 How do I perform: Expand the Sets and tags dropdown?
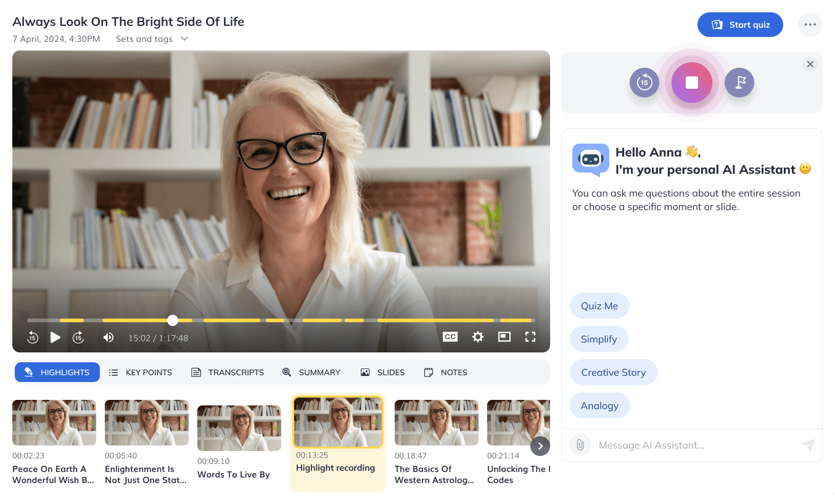(x=152, y=39)
